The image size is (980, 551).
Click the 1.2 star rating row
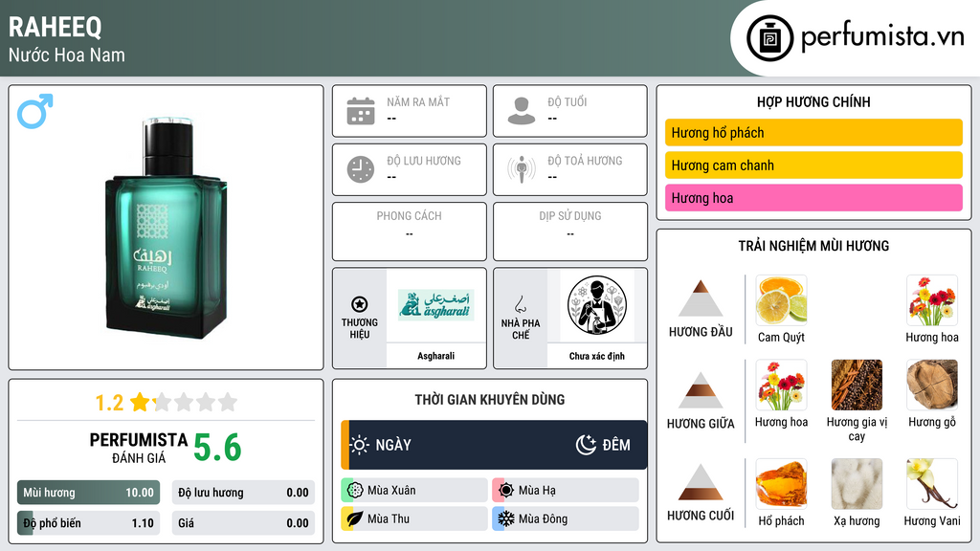(167, 403)
